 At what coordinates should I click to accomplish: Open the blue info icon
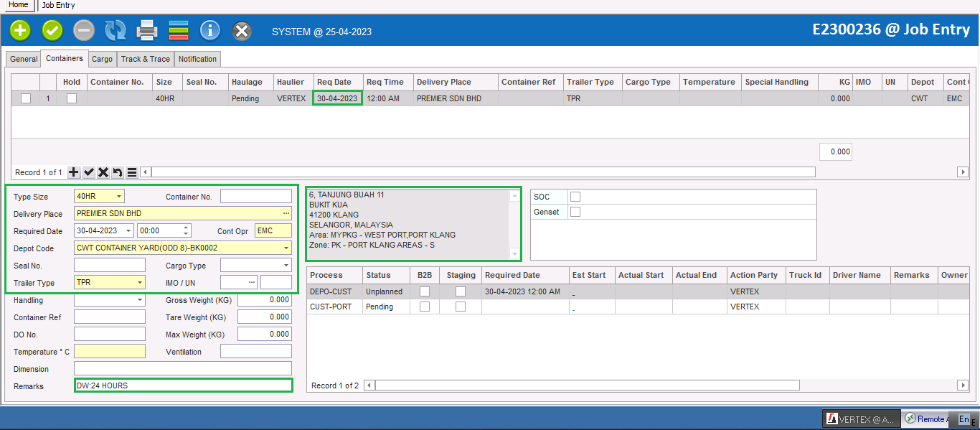(209, 31)
